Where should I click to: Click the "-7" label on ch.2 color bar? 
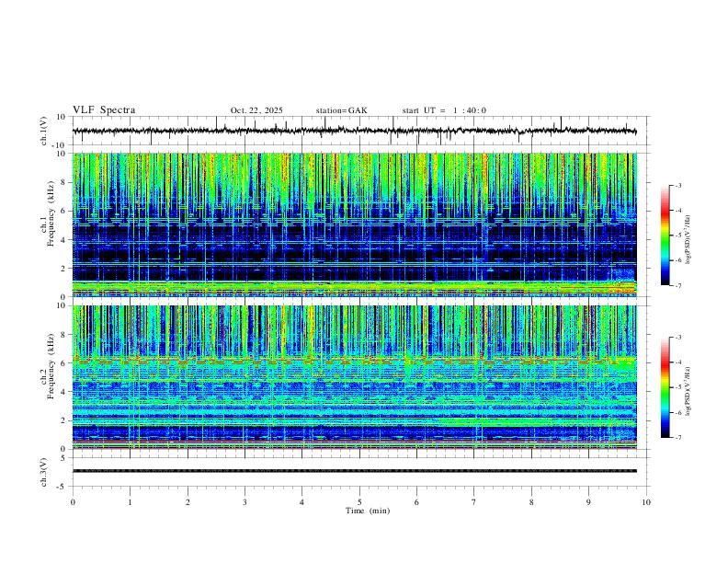click(x=677, y=437)
